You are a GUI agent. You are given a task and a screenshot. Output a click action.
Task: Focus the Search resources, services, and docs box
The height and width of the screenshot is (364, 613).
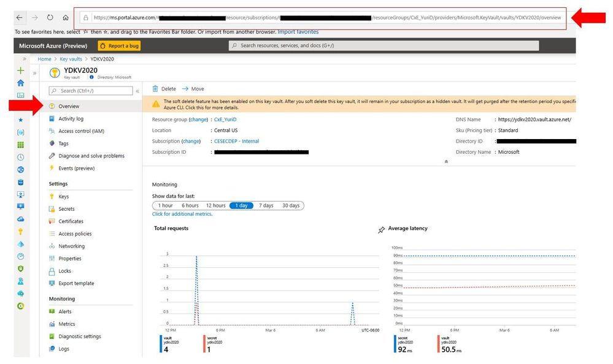384,46
